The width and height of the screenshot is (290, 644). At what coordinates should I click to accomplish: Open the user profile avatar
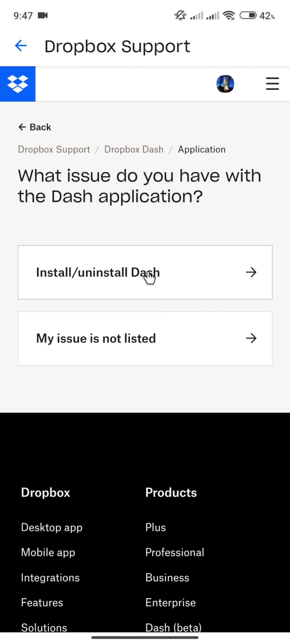(225, 84)
